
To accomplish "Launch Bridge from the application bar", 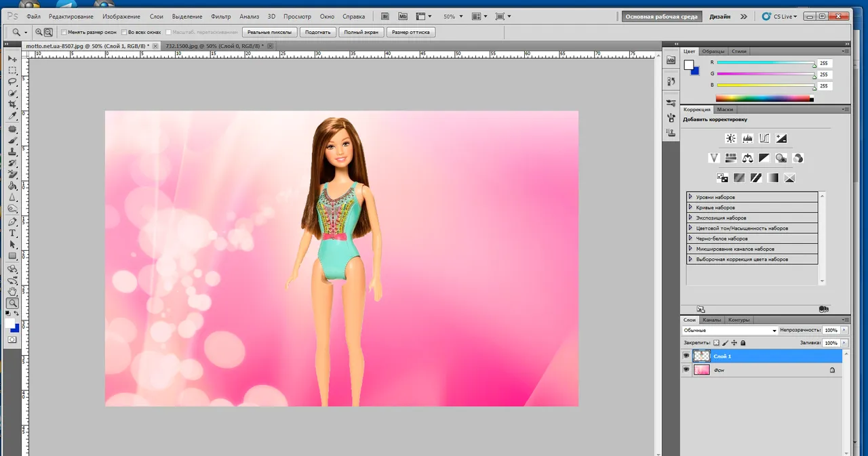I will [385, 16].
